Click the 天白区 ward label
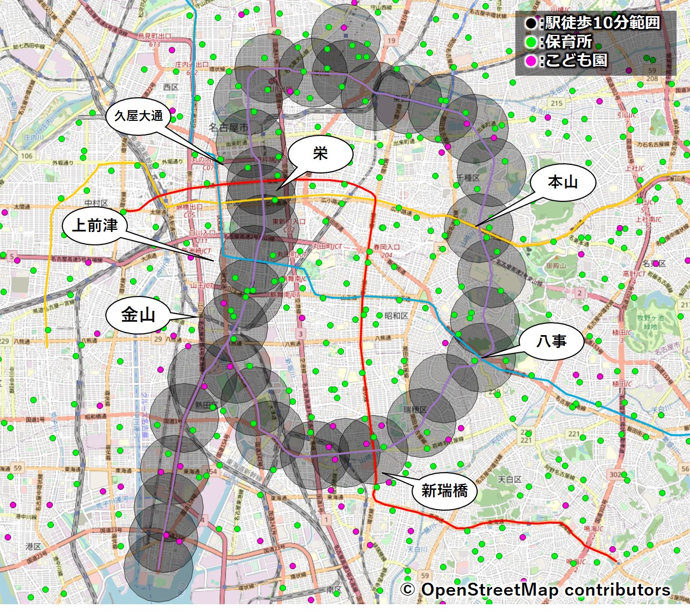690x616 pixels. (x=509, y=479)
